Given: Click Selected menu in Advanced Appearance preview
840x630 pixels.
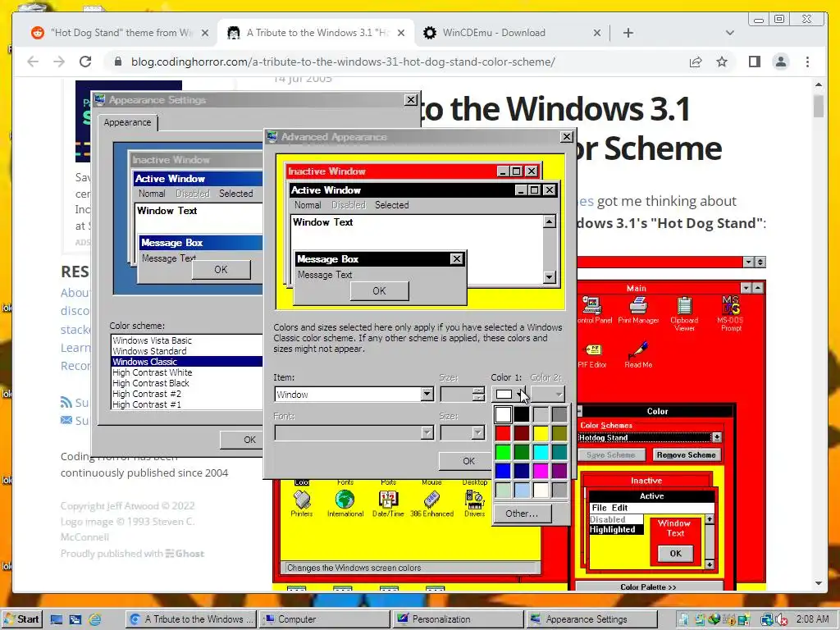Looking at the screenshot, I should [x=391, y=205].
